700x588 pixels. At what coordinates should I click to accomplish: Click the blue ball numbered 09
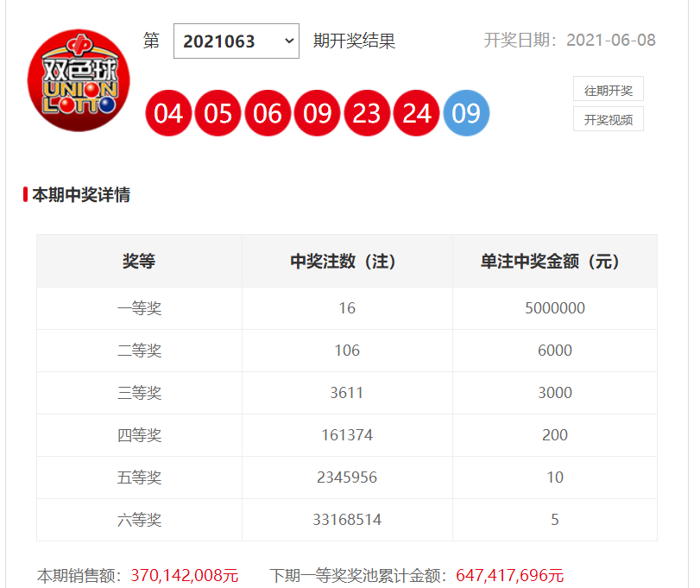tap(466, 113)
